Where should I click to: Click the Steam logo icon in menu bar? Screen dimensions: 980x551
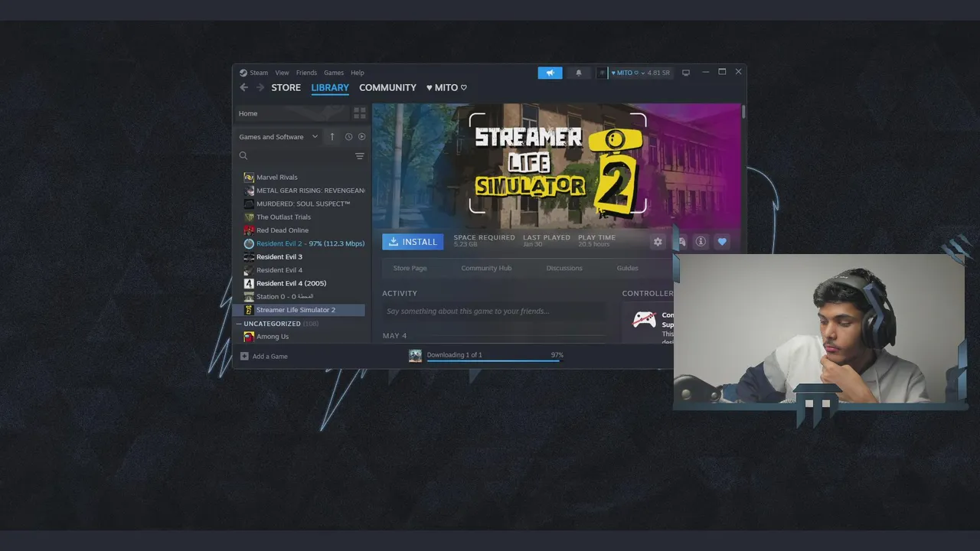click(243, 73)
